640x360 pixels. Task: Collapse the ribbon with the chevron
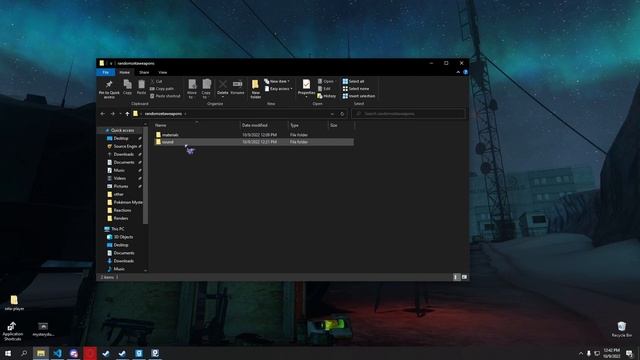[458, 72]
